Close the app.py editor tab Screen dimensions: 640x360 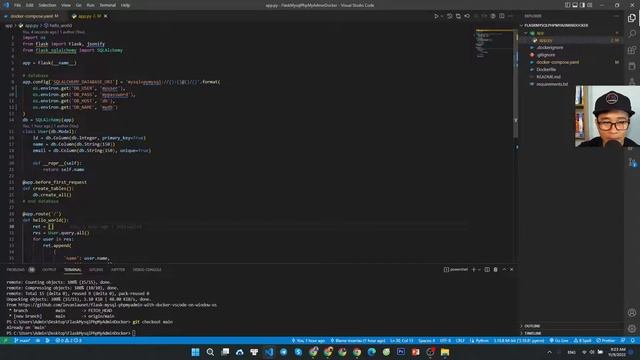point(106,16)
